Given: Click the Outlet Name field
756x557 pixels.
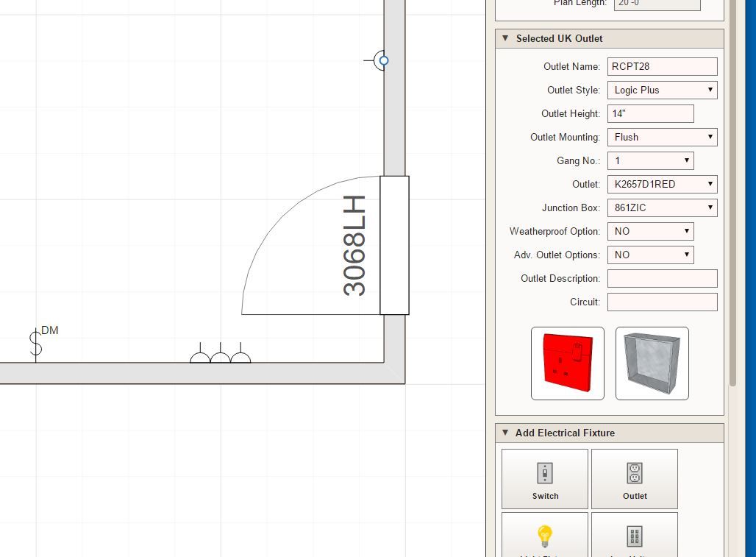Looking at the screenshot, I should point(663,66).
